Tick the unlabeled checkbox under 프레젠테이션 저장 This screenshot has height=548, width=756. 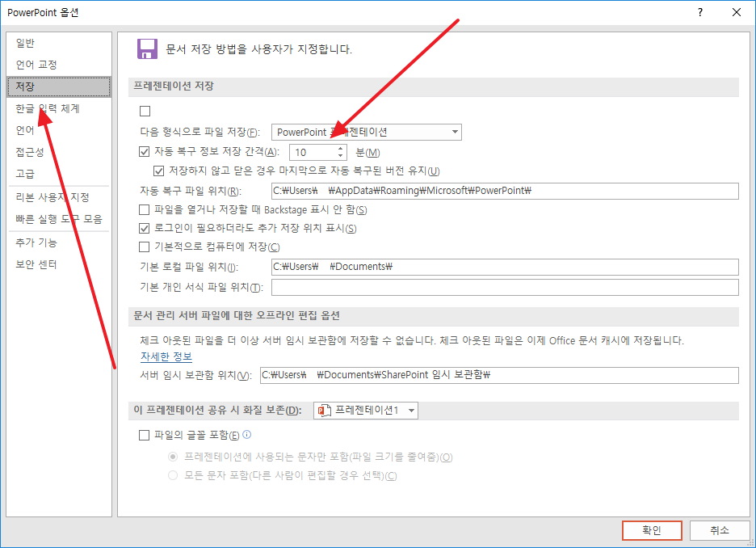[145, 112]
